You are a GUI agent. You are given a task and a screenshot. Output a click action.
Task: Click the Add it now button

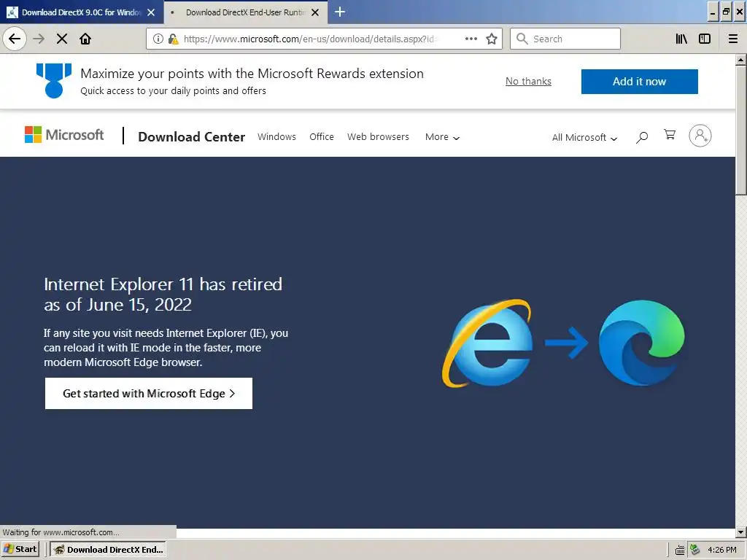[x=639, y=82]
